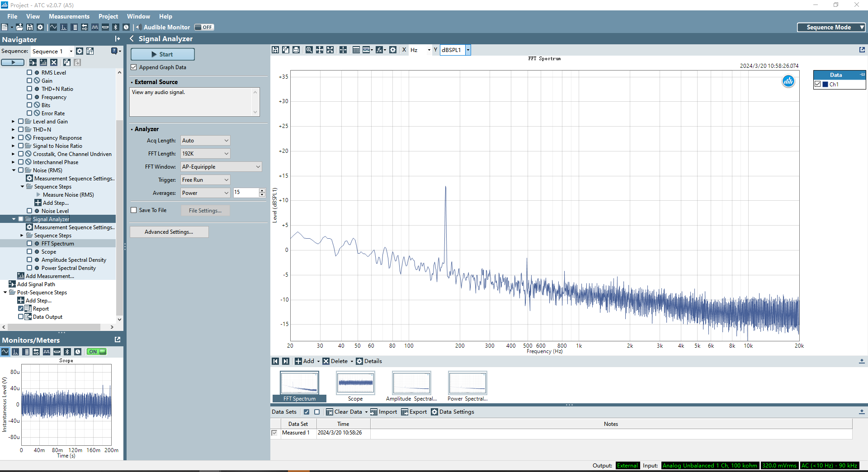Open the File menu
This screenshot has width=868, height=472.
click(12, 16)
